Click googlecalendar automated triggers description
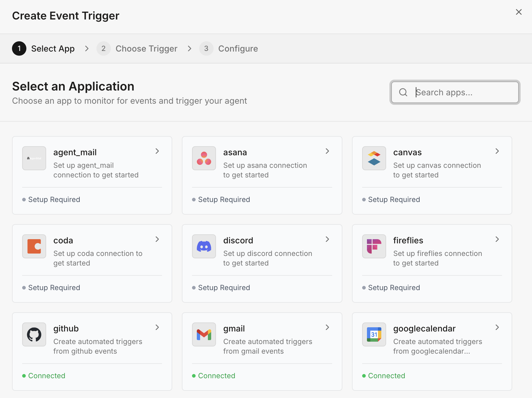532x398 pixels. tap(438, 346)
